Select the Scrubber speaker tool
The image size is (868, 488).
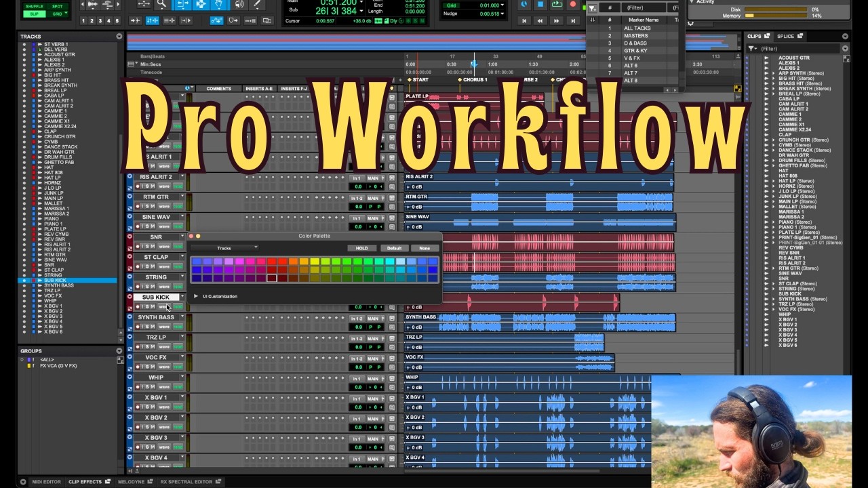point(239,4)
